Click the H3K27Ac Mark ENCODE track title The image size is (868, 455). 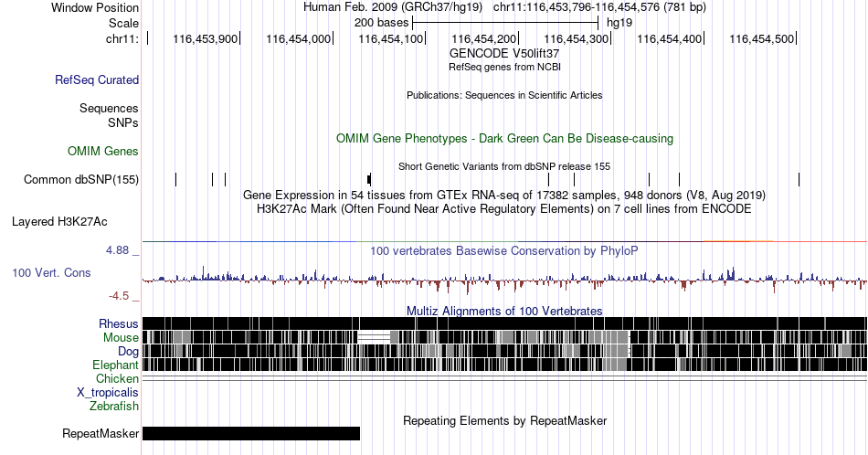(x=504, y=208)
